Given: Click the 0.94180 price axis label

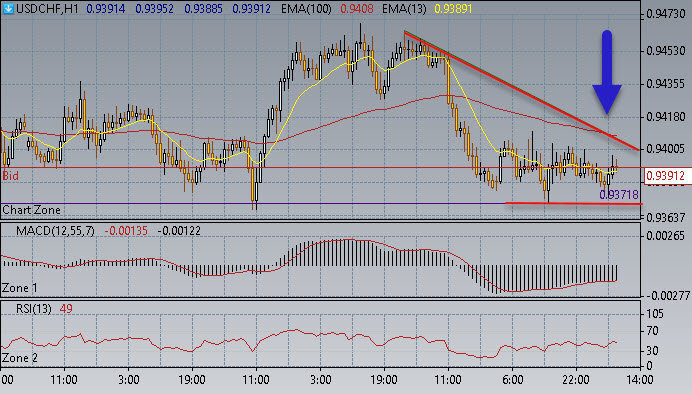Looking at the screenshot, I should click(666, 116).
